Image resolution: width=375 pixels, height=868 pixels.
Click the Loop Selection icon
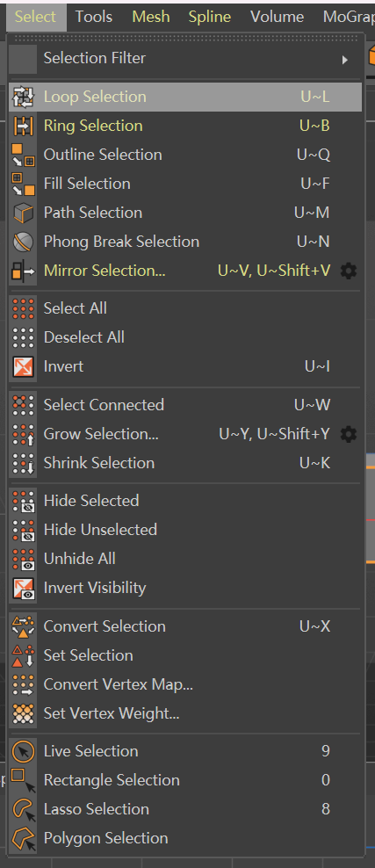click(23, 97)
